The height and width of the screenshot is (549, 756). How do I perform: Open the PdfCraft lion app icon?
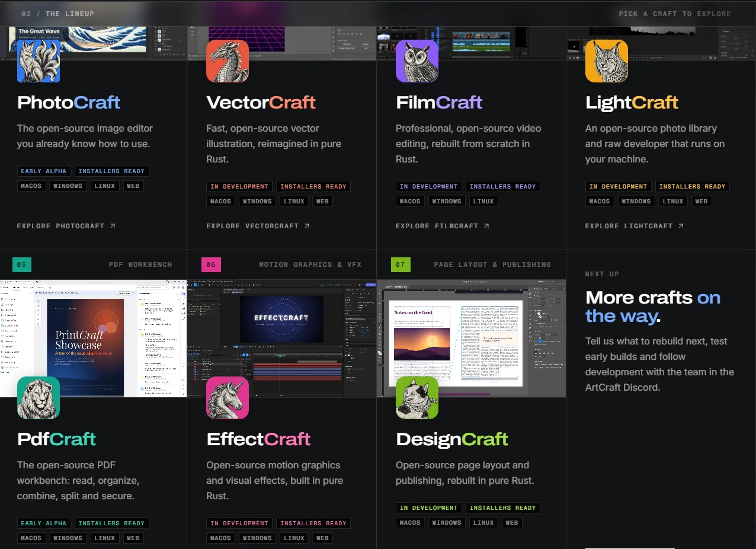pyautogui.click(x=39, y=398)
